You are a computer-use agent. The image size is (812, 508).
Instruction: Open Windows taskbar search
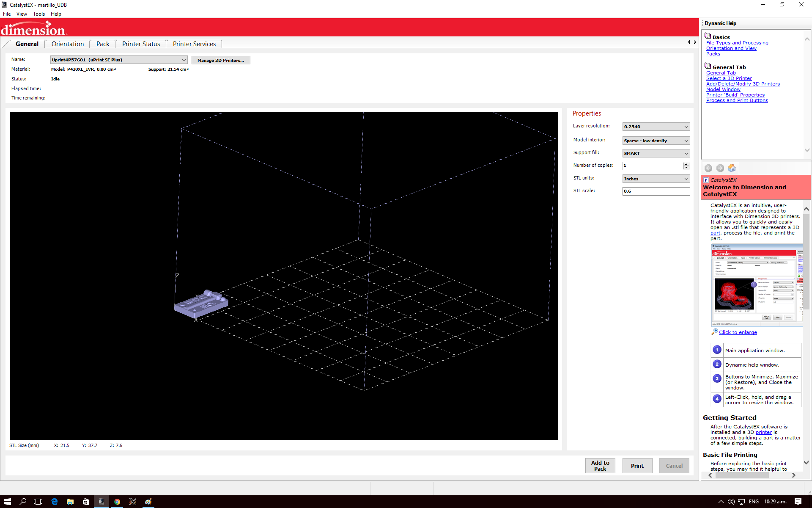point(23,502)
